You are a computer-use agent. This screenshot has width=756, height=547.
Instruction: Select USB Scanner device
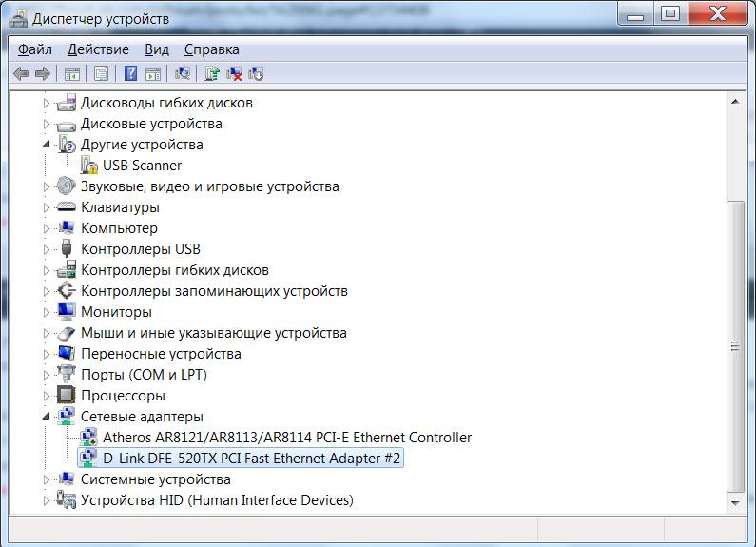pos(143,166)
